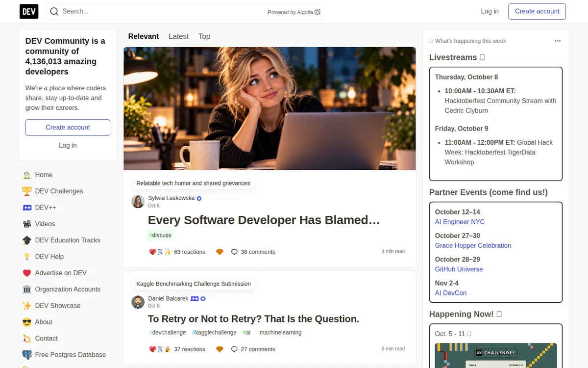588x368 pixels.
Task: Open the AI DevCon event link
Action: (451, 293)
